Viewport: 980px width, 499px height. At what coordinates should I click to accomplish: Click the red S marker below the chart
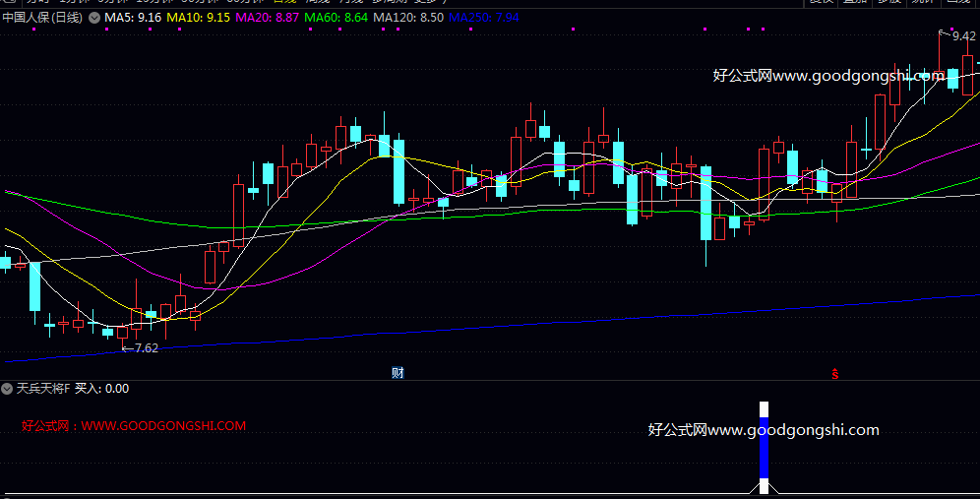(x=835, y=374)
